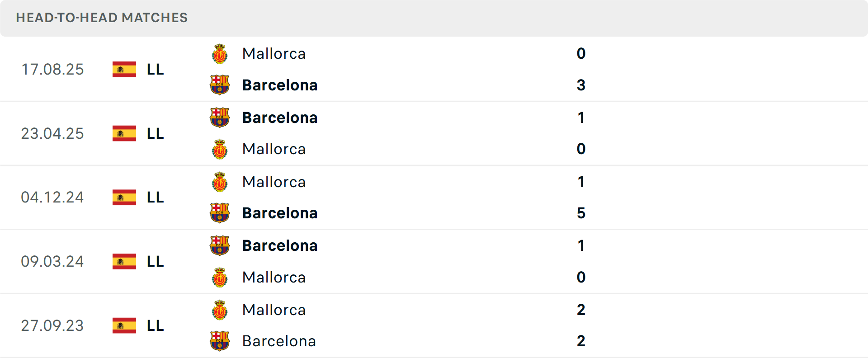Click the Mallorca crest in the 27.09.23 match
The width and height of the screenshot is (868, 358).
coord(220,310)
